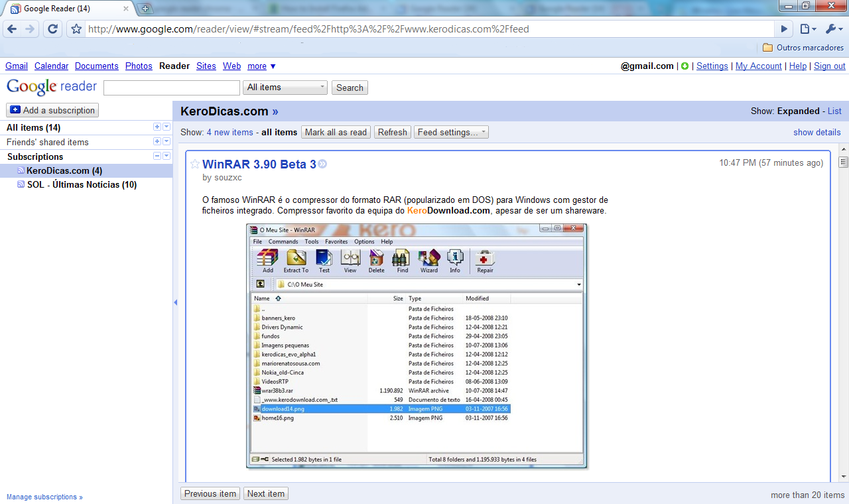
Task: Open the Feed settings dropdown
Action: [x=451, y=132]
